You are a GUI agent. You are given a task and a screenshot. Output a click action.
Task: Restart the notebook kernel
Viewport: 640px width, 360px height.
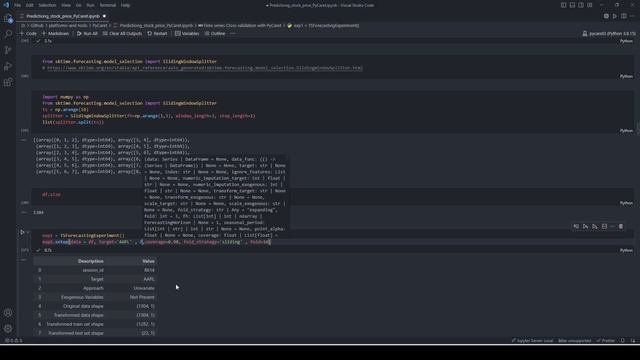click(157, 33)
